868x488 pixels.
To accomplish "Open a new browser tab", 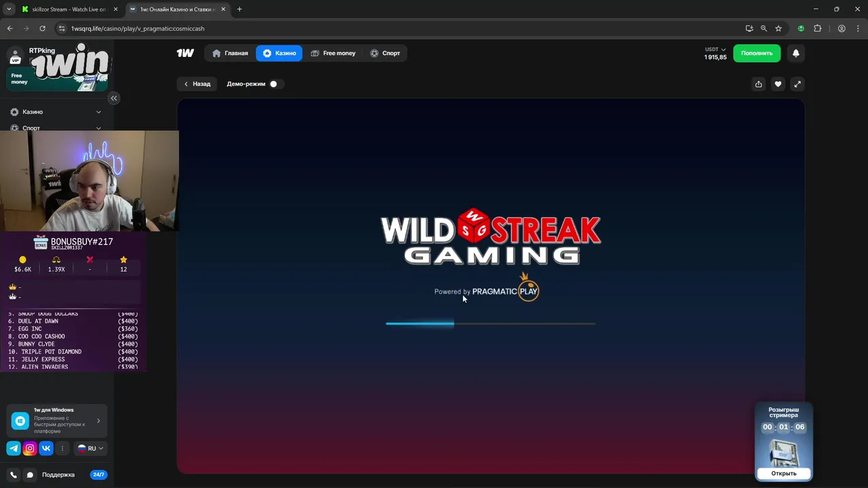I will coord(239,9).
